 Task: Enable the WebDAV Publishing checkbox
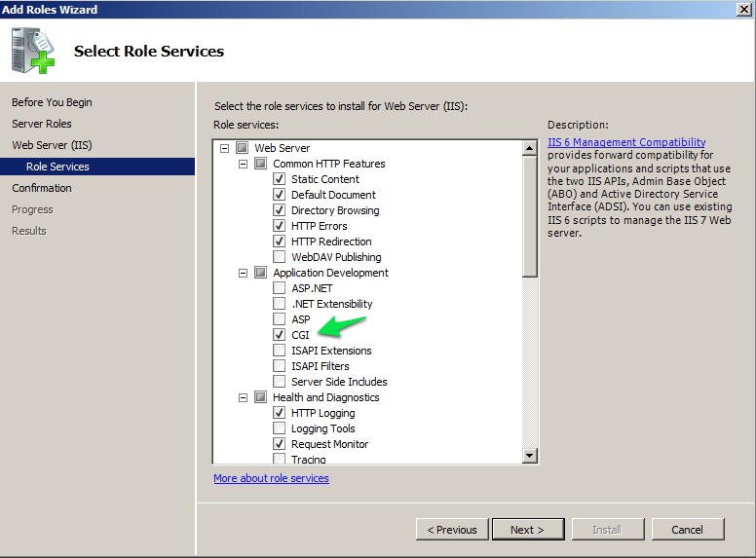pos(280,256)
